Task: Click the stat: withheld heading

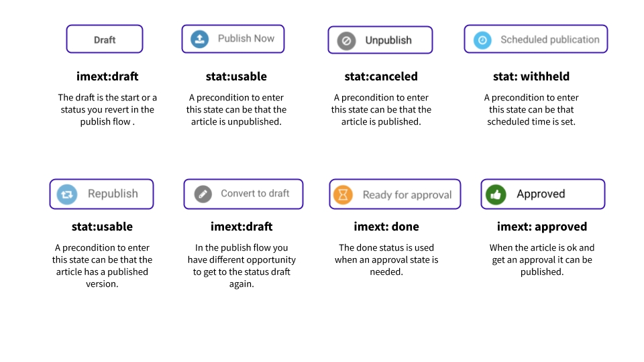Action: pyautogui.click(x=531, y=76)
